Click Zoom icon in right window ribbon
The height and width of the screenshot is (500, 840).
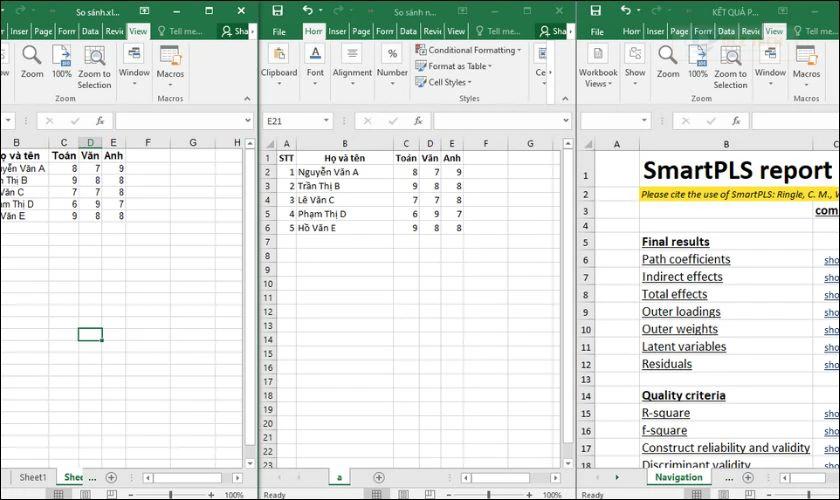(668, 62)
